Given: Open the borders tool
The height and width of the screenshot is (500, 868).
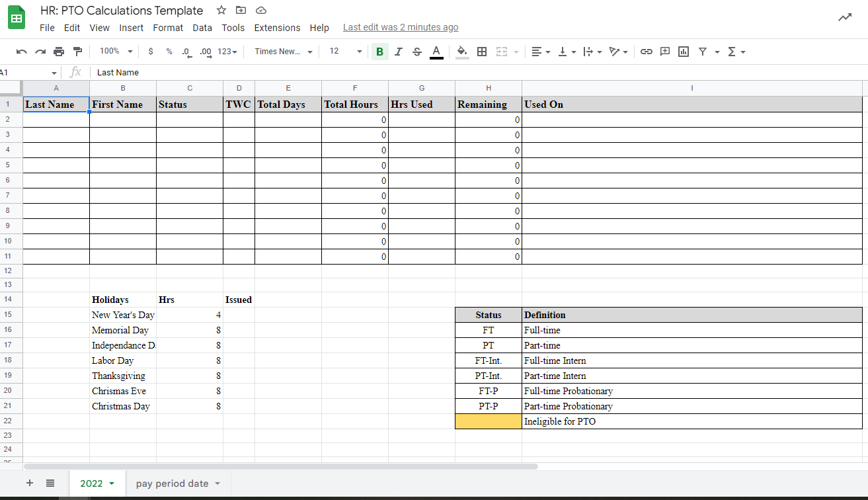Looking at the screenshot, I should coord(482,52).
